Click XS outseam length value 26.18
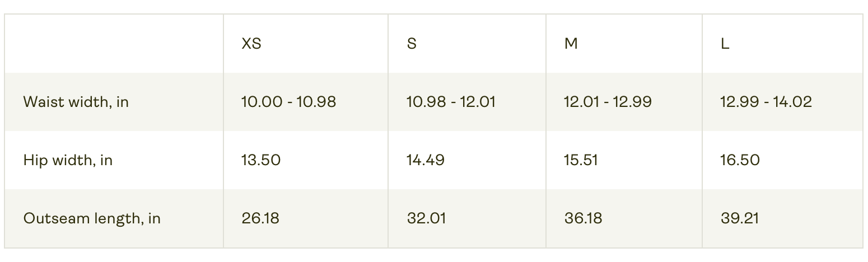 click(260, 218)
